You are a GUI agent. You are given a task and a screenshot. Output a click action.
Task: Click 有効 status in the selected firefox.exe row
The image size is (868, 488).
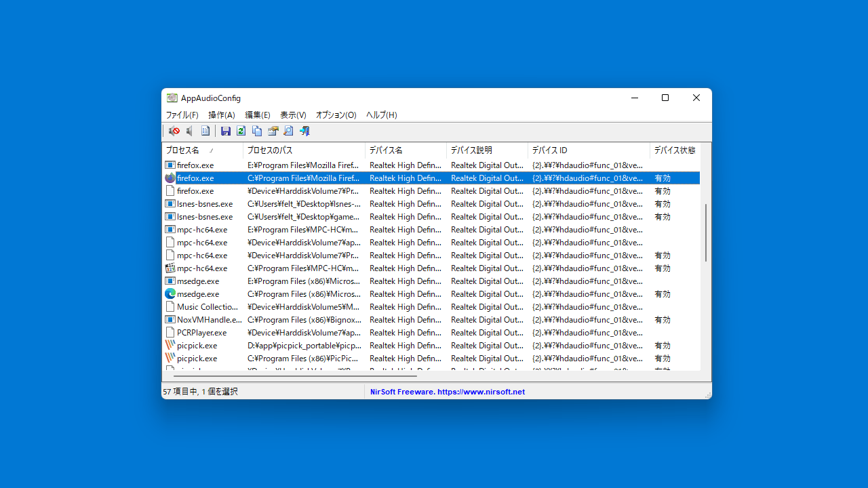pos(663,178)
